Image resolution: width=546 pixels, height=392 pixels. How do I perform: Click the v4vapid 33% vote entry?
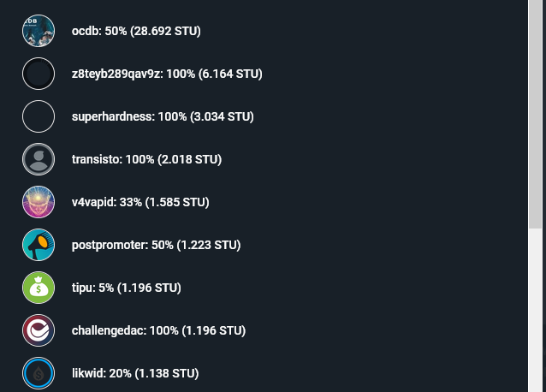coord(140,203)
